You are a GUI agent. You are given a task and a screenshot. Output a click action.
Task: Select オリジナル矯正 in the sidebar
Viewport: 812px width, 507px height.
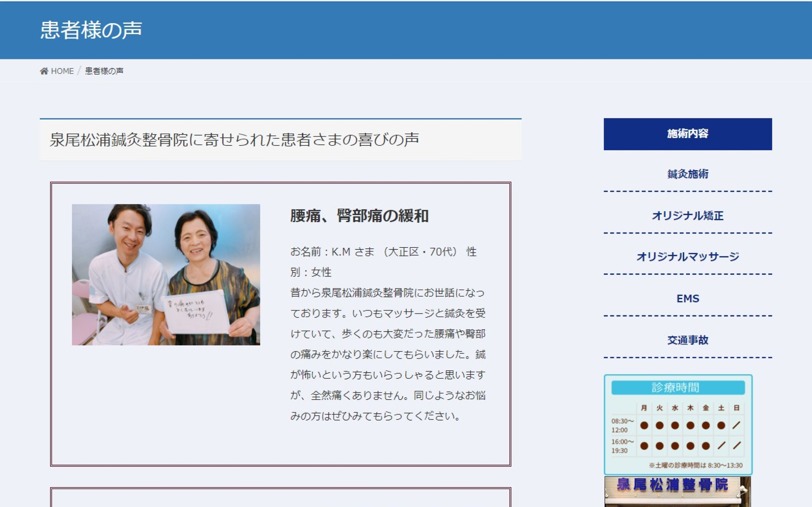[688, 215]
